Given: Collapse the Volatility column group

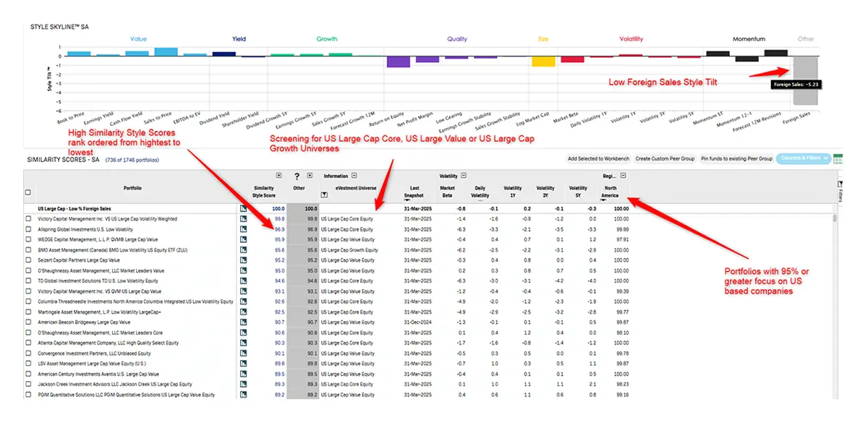Looking at the screenshot, I should (464, 175).
